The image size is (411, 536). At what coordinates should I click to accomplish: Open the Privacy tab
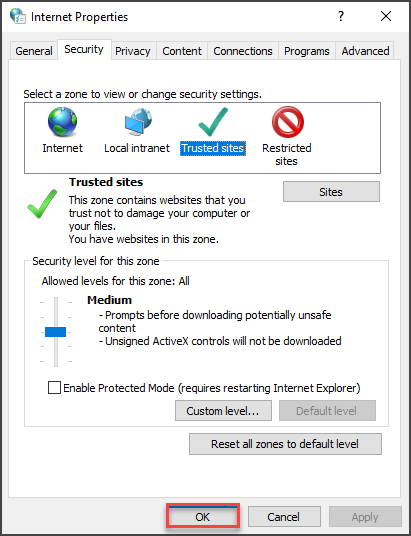(133, 51)
